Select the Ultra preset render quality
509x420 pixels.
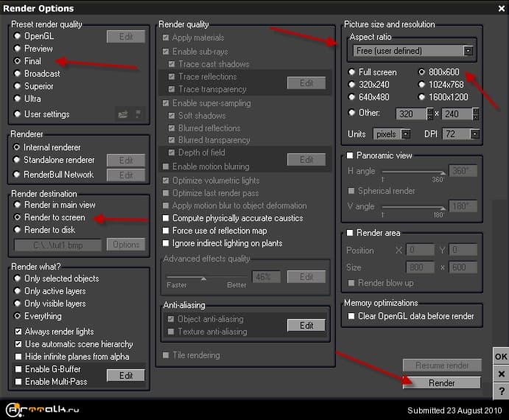(18, 99)
